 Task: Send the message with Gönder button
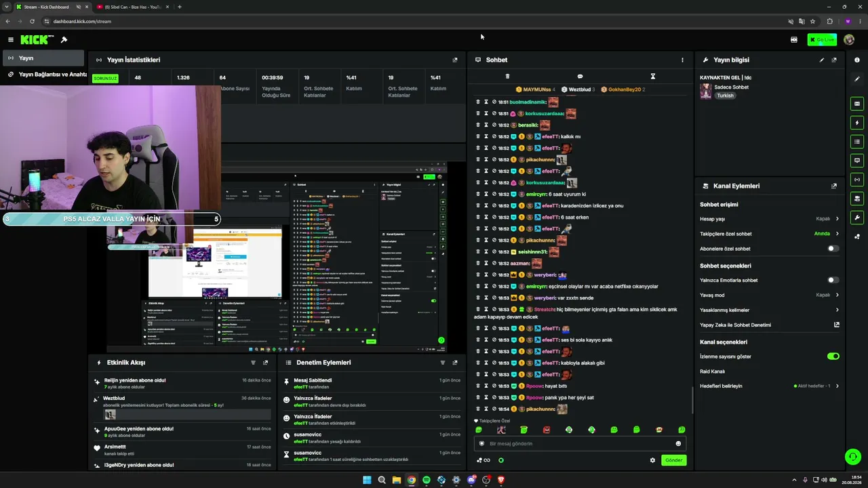pos(673,460)
